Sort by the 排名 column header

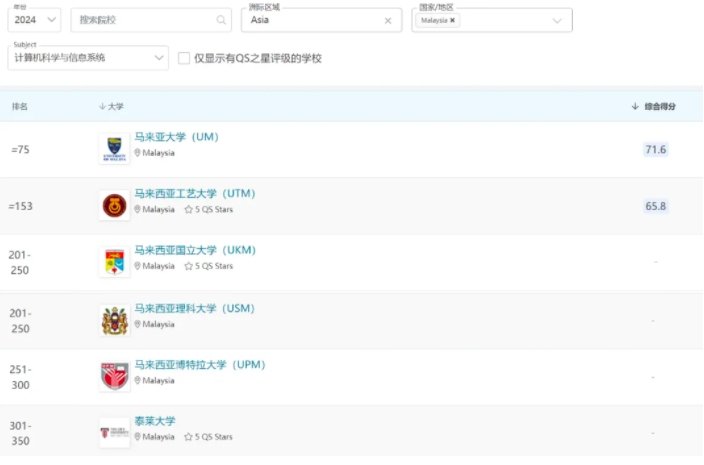coord(20,106)
